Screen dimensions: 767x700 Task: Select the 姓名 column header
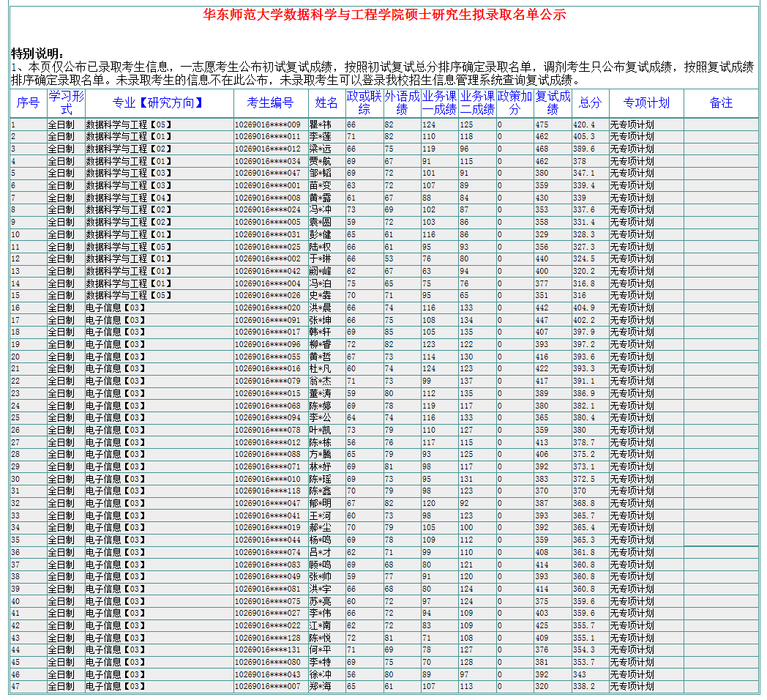326,103
